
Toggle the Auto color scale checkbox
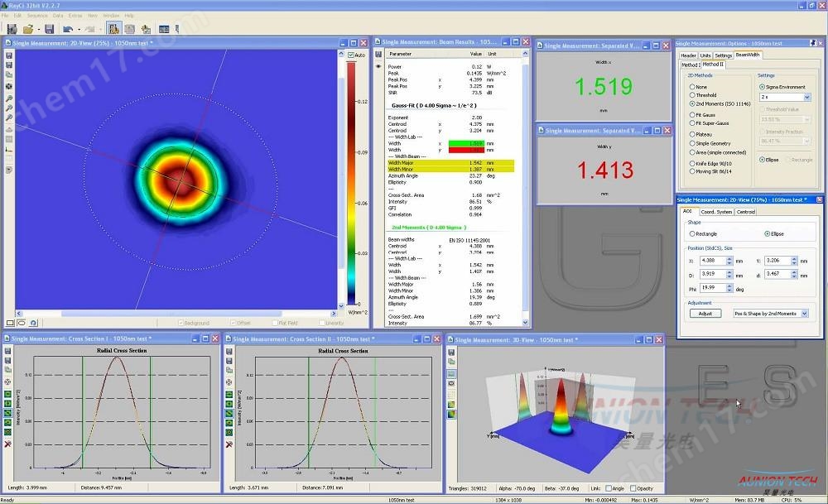(351, 55)
